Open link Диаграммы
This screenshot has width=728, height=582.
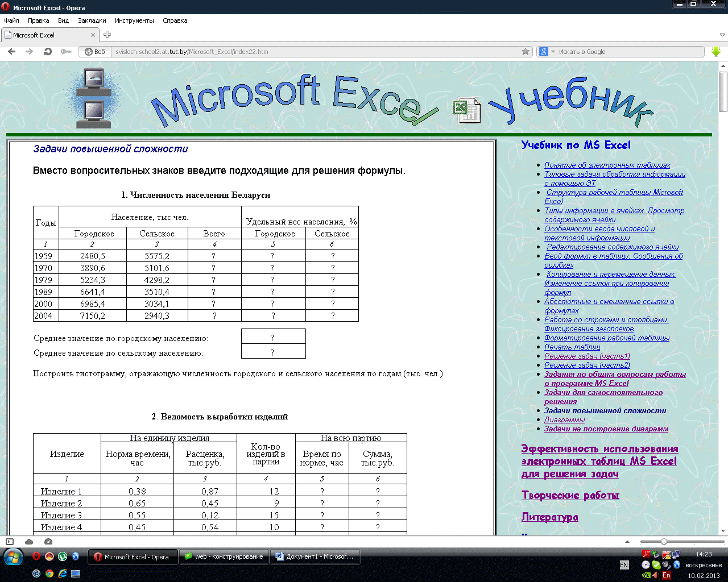(x=564, y=419)
